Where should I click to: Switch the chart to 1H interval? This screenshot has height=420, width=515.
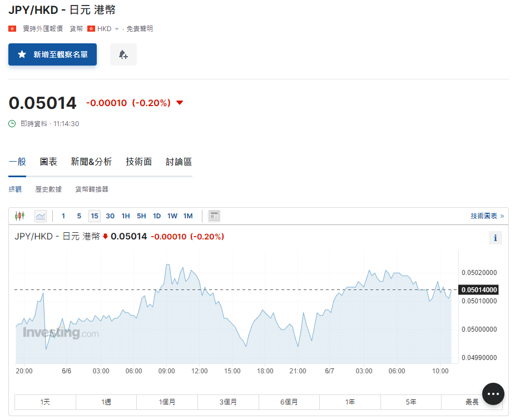click(126, 216)
